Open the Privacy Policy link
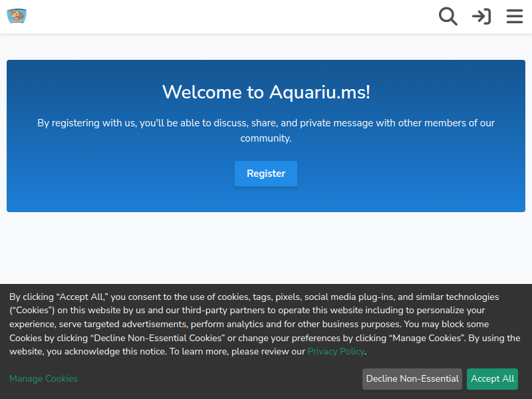This screenshot has height=399, width=532. pos(336,352)
